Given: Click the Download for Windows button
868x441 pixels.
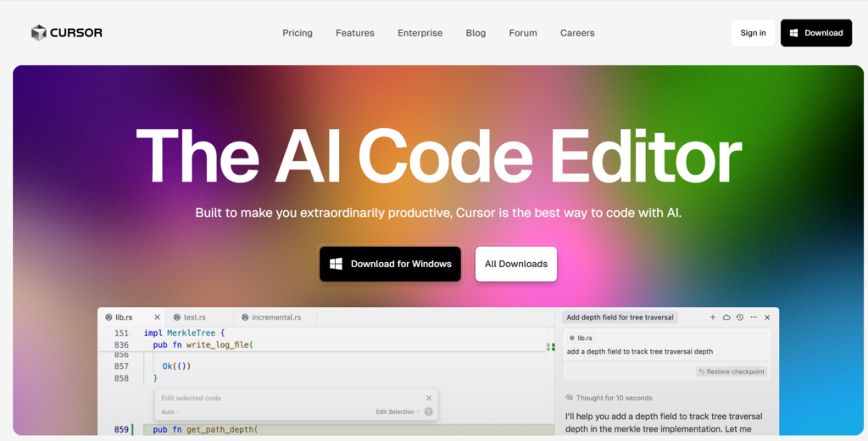Looking at the screenshot, I should click(390, 265).
